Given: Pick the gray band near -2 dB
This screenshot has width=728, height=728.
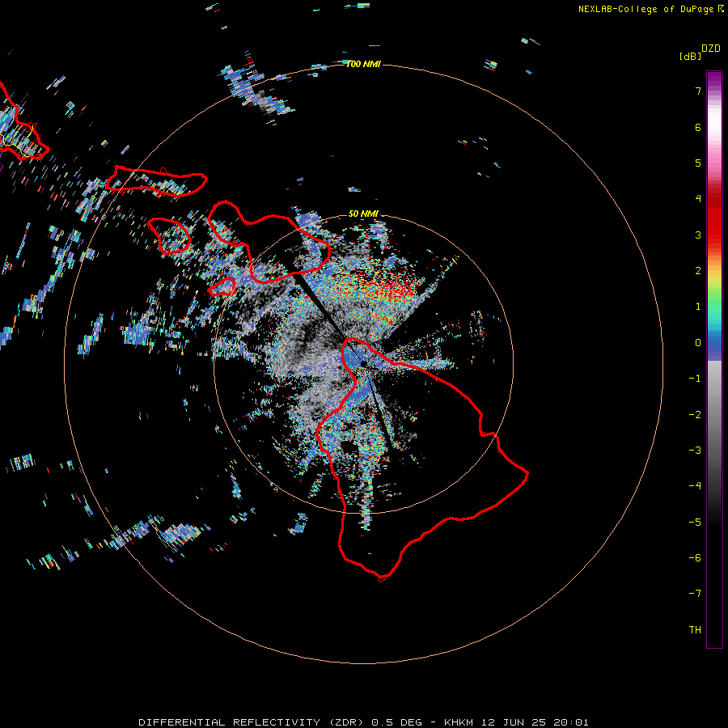Looking at the screenshot, I should (x=714, y=415).
